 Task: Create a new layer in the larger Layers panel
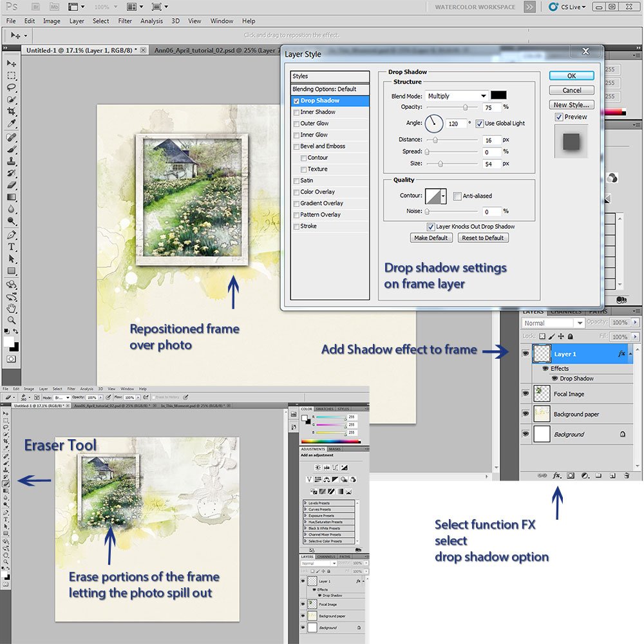[x=612, y=476]
